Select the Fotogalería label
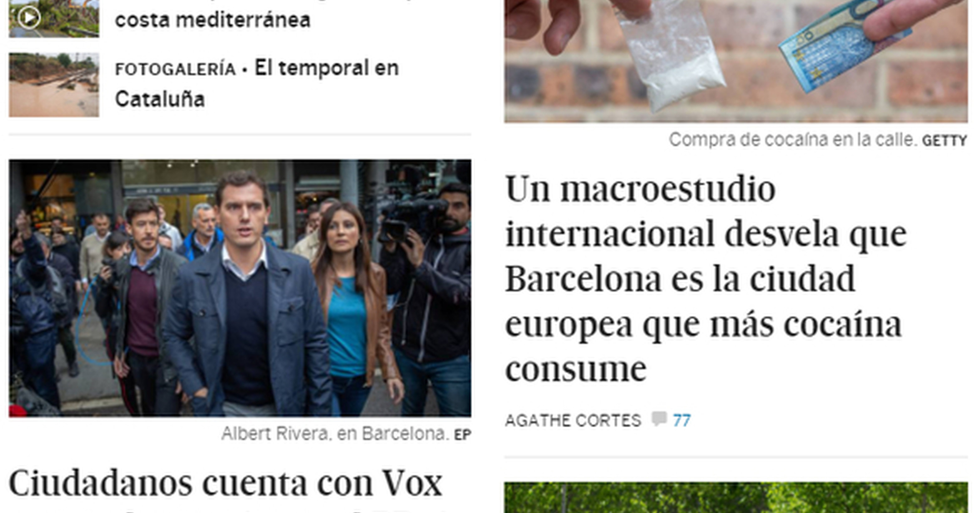 point(176,69)
